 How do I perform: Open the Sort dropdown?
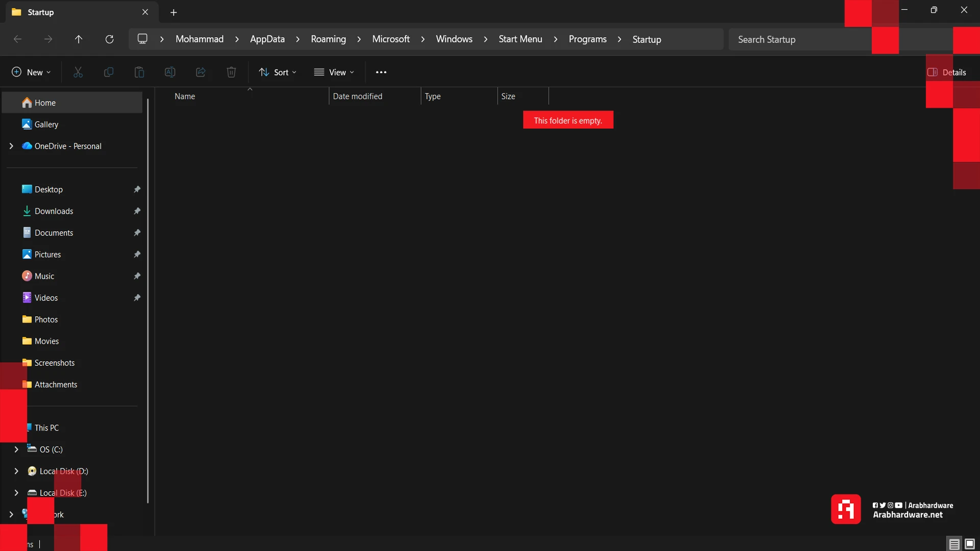pos(278,72)
